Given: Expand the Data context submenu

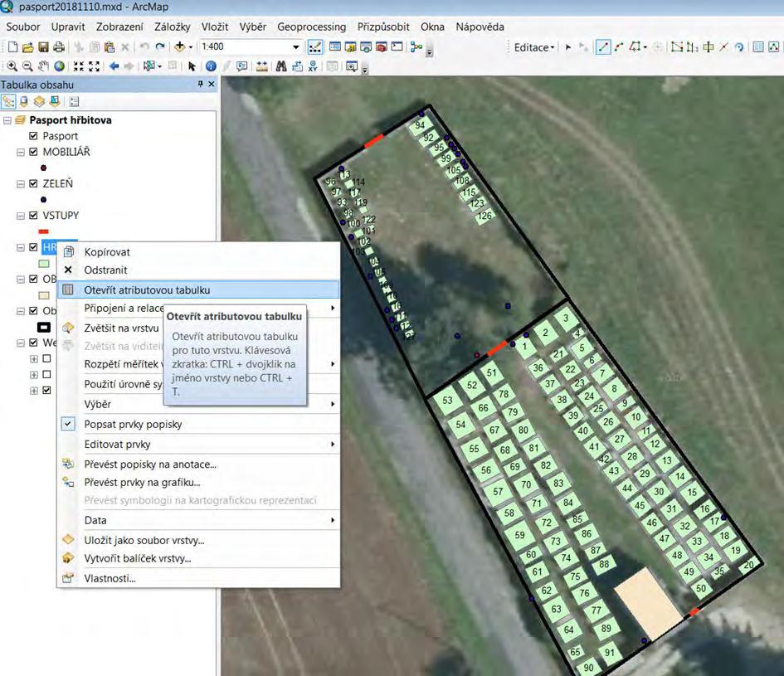Looking at the screenshot, I should coord(198,520).
